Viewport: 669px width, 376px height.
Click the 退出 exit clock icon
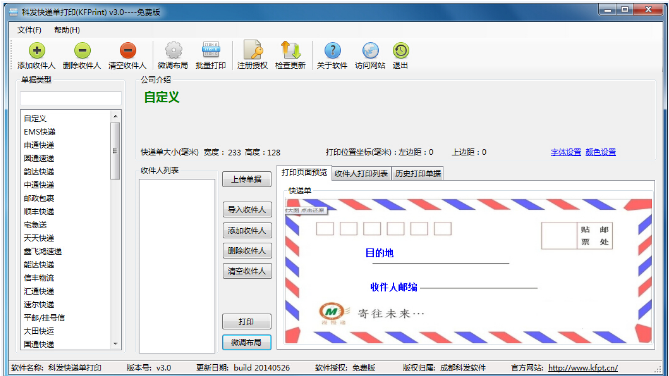(x=401, y=51)
